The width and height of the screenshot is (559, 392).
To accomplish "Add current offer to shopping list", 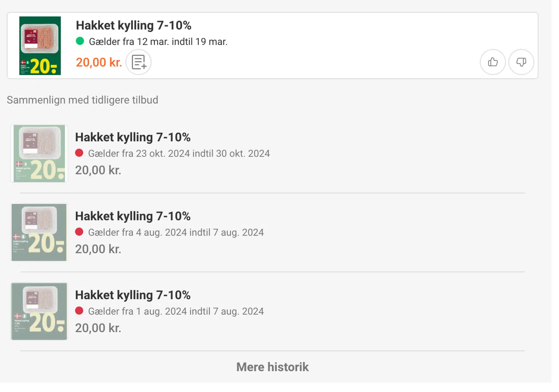I will pyautogui.click(x=139, y=62).
